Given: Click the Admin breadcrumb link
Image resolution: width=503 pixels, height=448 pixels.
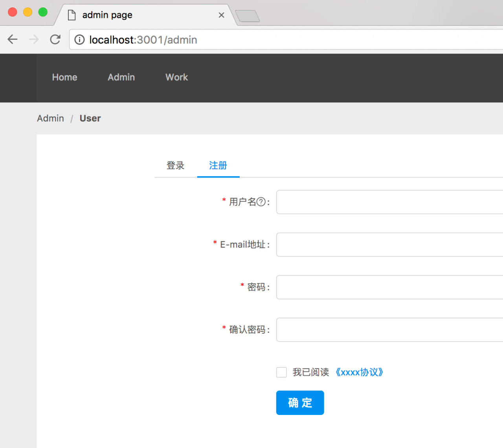Looking at the screenshot, I should pyautogui.click(x=50, y=118).
